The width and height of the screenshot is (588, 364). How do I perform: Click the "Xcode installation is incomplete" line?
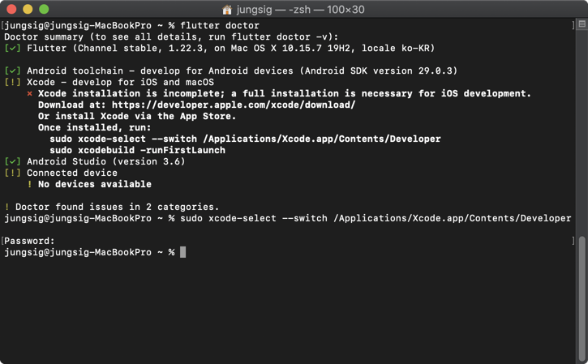tap(285, 93)
